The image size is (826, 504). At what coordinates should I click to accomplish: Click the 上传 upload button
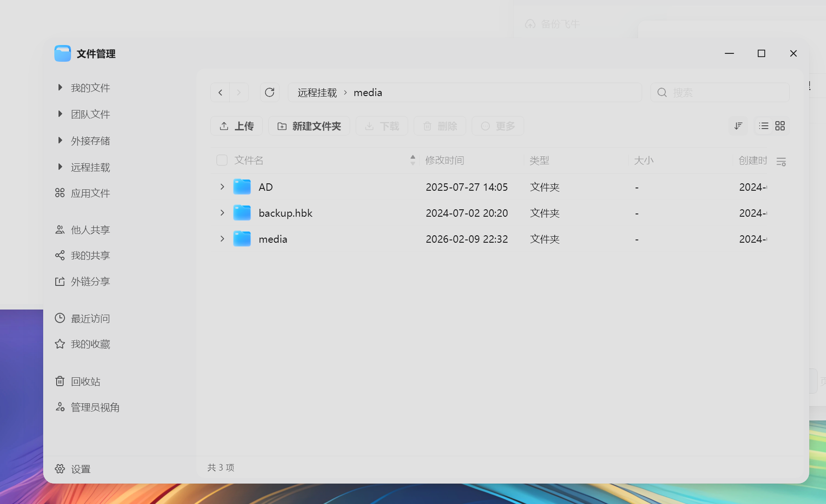[236, 126]
